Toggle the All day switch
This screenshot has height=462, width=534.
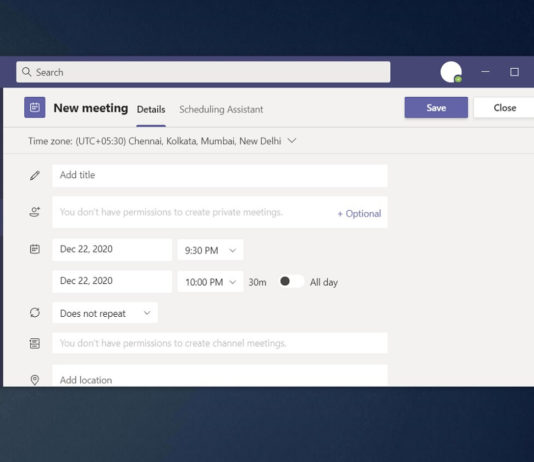click(x=292, y=281)
